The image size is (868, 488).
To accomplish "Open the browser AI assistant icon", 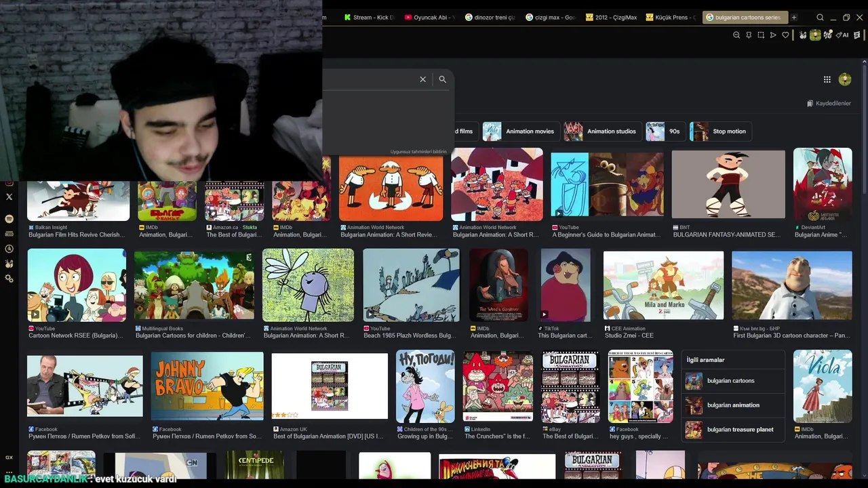I will (843, 35).
